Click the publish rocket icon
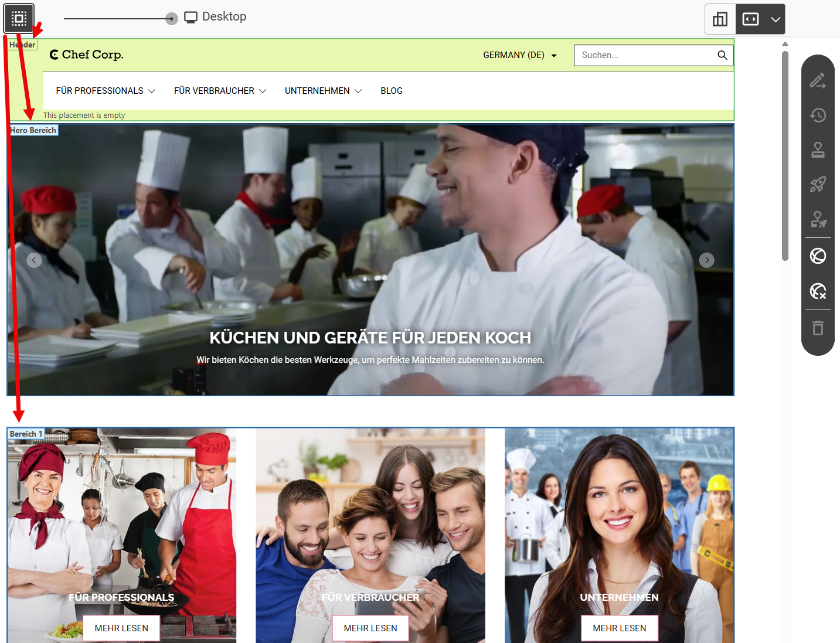840x643 pixels. coord(818,185)
